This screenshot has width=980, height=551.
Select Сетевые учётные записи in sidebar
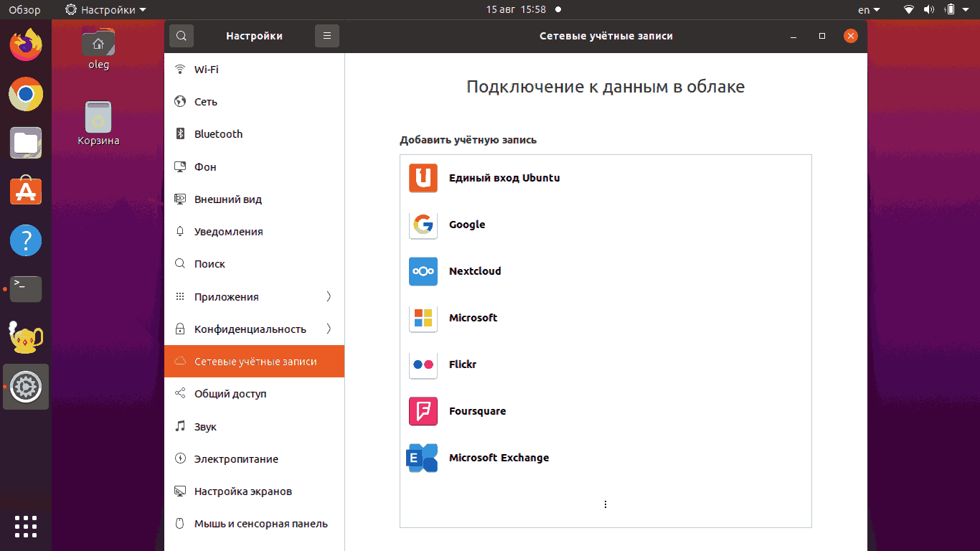[254, 362]
